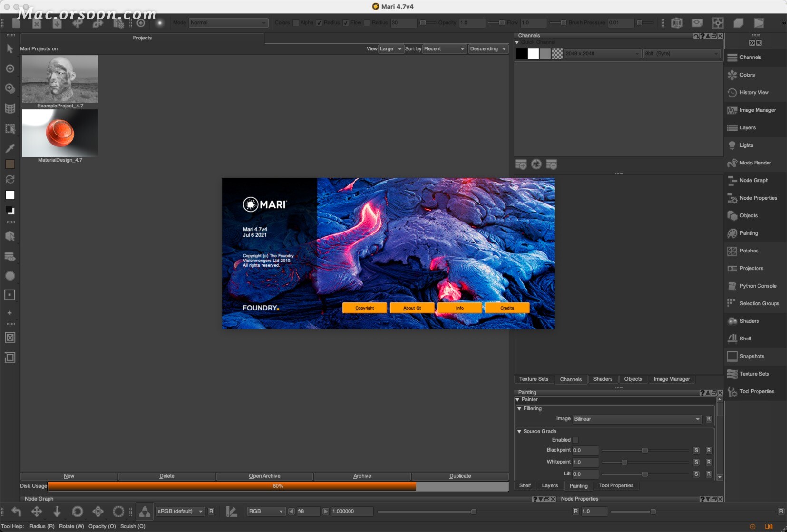Collapse the Painter section
This screenshot has height=532, width=787.
[517, 400]
